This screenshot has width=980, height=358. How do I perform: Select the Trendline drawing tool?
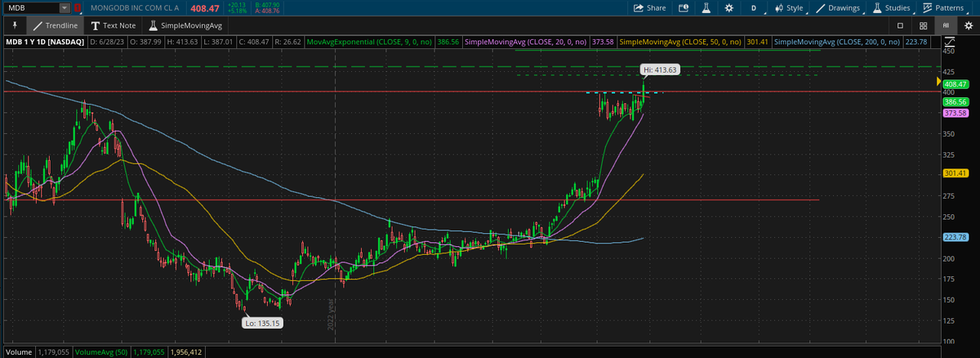point(55,25)
